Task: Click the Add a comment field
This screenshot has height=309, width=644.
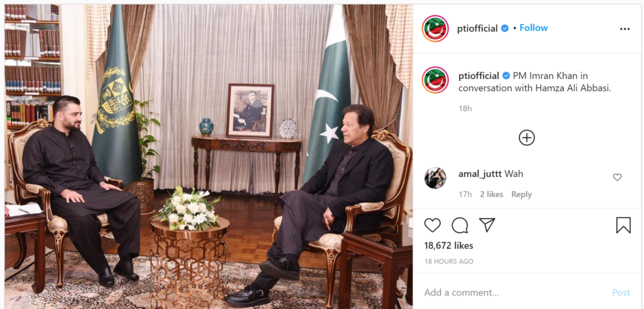Action: (513, 293)
